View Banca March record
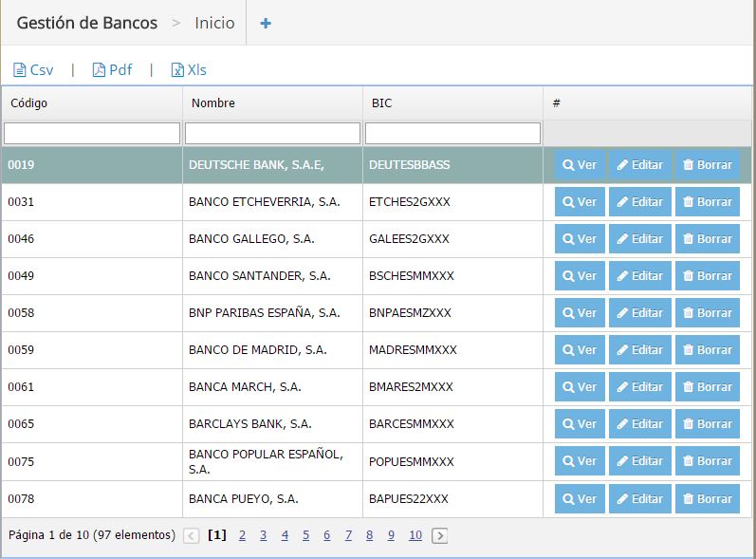Image resolution: width=756 pixels, height=559 pixels. click(580, 387)
